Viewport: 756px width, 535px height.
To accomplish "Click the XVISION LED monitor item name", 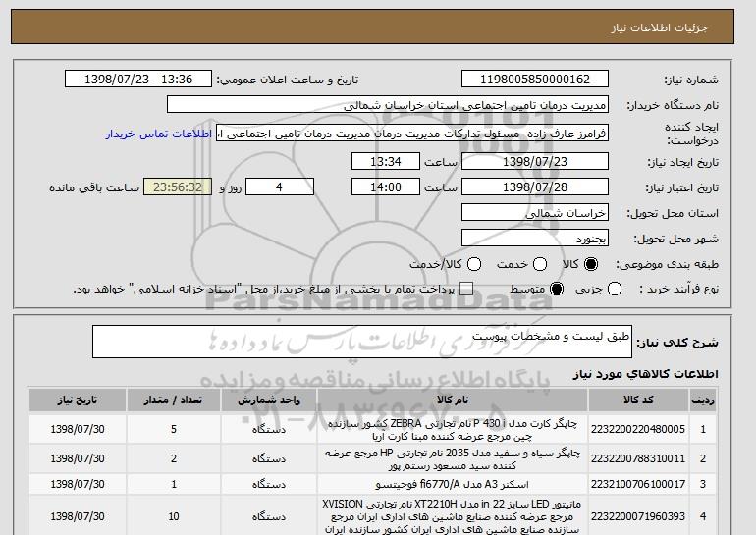I will [453, 516].
